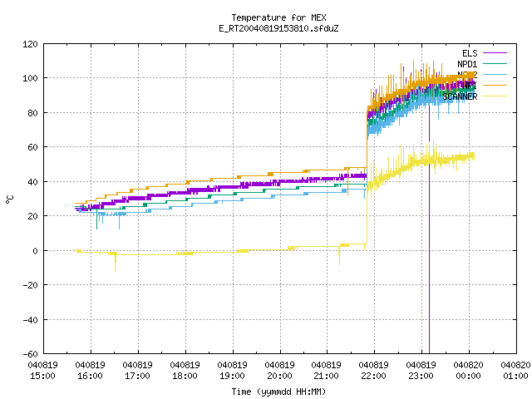Click the yellow SCANNER legend line sample
This screenshot has height=399, width=532.
coord(495,96)
